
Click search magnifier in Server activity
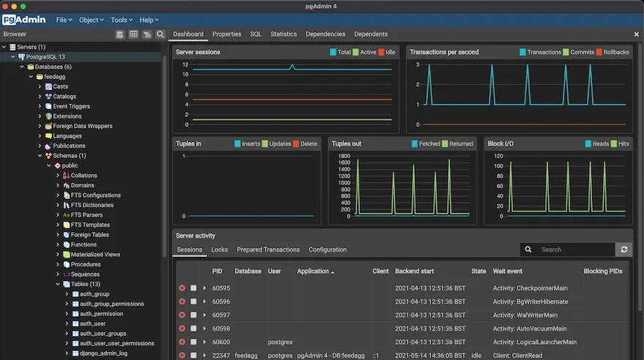528,250
